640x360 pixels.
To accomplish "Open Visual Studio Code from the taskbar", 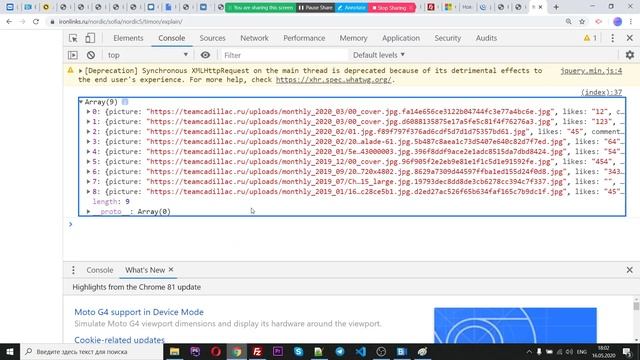I will [x=360, y=351].
